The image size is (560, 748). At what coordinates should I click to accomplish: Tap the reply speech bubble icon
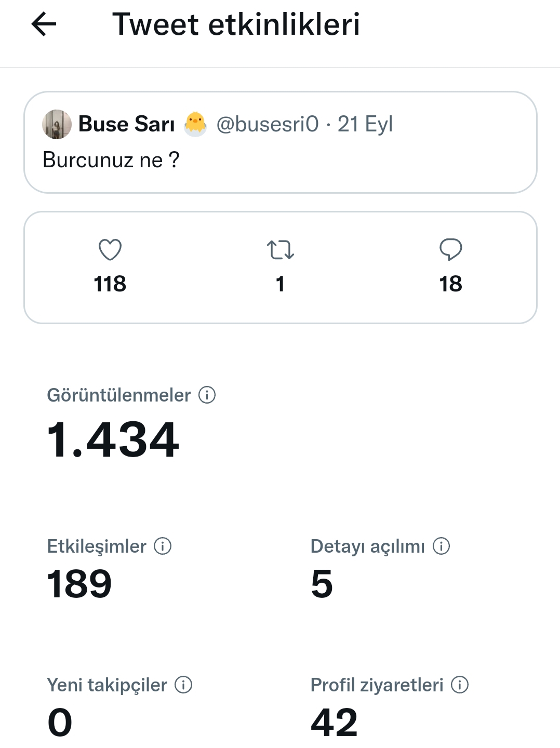click(x=450, y=249)
